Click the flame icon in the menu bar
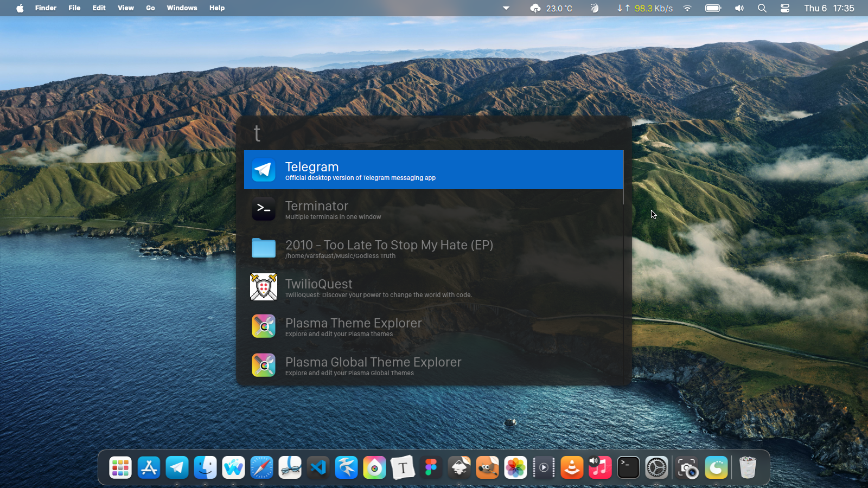The width and height of the screenshot is (868, 488). [595, 8]
